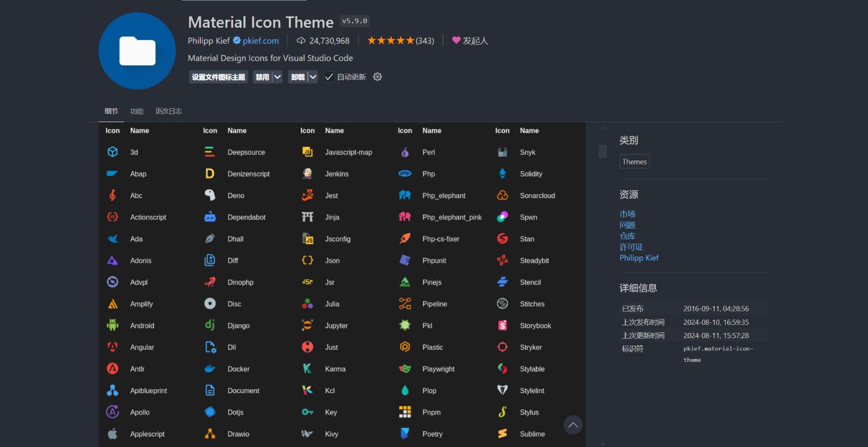
Task: Open the pkief.com publisher link
Action: pos(260,41)
